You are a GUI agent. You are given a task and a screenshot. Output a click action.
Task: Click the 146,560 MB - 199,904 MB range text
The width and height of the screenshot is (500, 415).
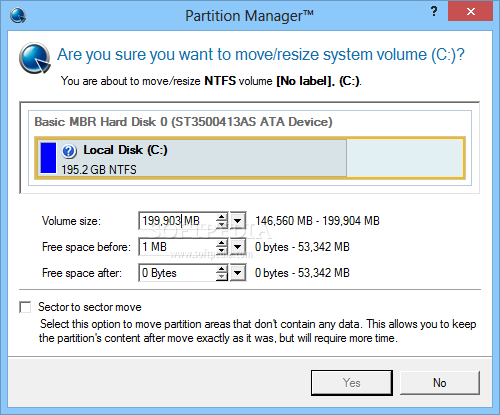317,221
